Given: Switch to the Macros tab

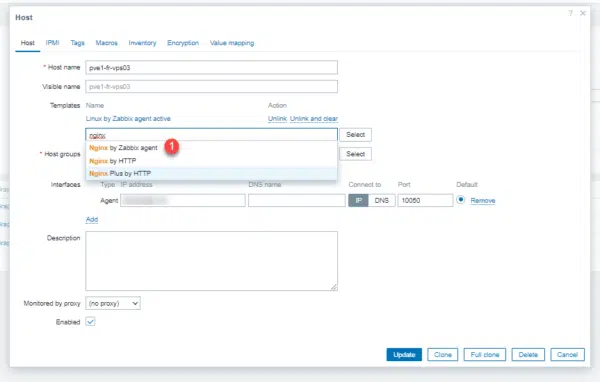Looking at the screenshot, I should click(x=106, y=43).
